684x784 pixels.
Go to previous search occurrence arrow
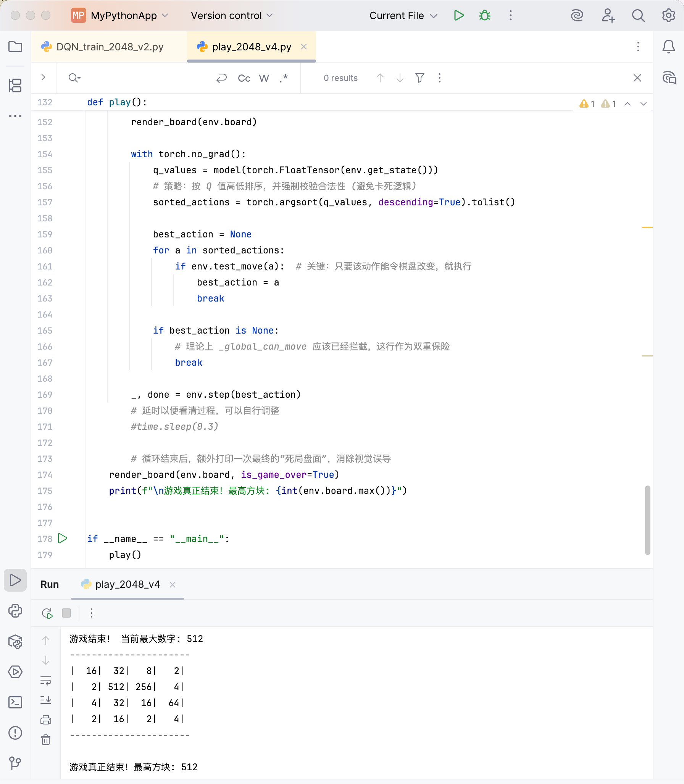pos(380,78)
